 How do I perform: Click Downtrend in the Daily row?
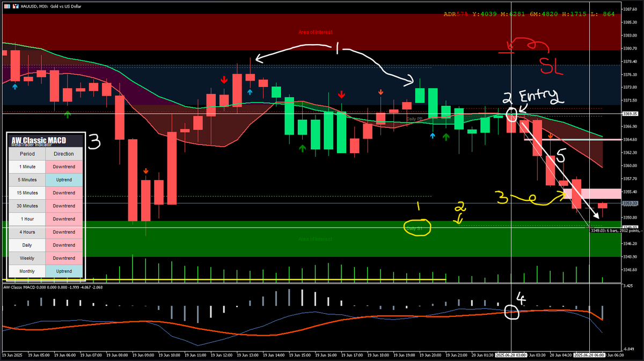tap(64, 245)
